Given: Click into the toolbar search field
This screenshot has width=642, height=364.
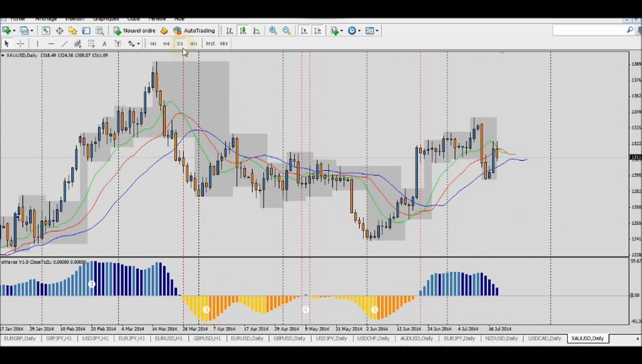Looking at the screenshot, I should (589, 30).
